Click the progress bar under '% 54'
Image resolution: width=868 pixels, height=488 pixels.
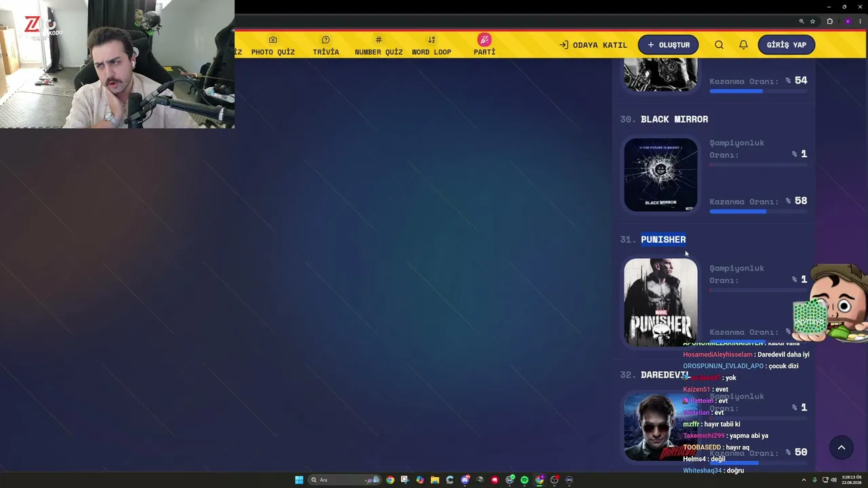click(x=758, y=91)
